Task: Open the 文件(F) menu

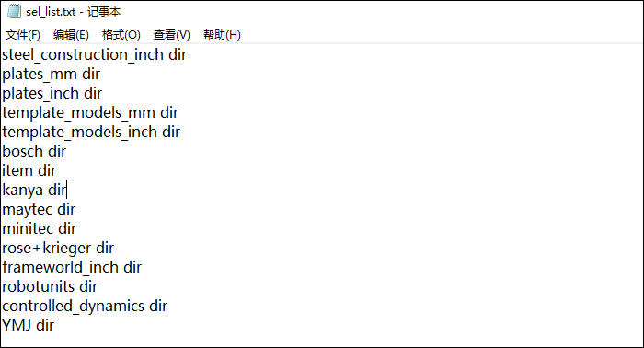Action: pos(23,35)
